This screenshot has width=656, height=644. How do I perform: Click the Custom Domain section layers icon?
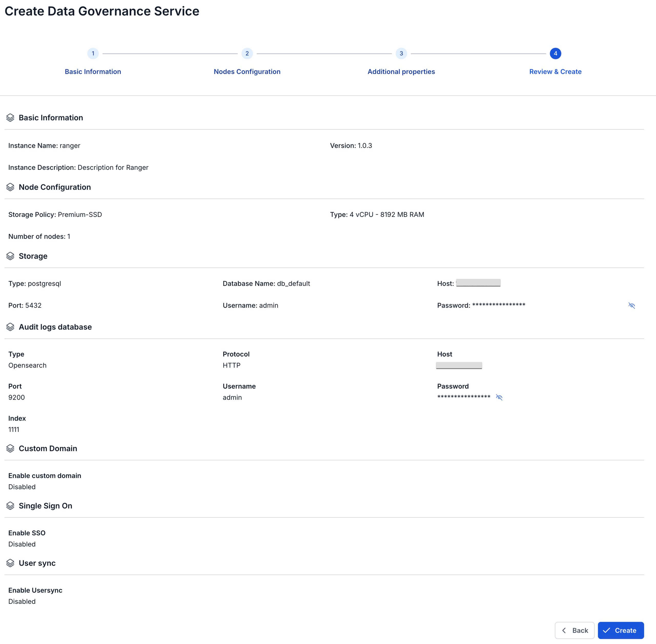(x=10, y=449)
